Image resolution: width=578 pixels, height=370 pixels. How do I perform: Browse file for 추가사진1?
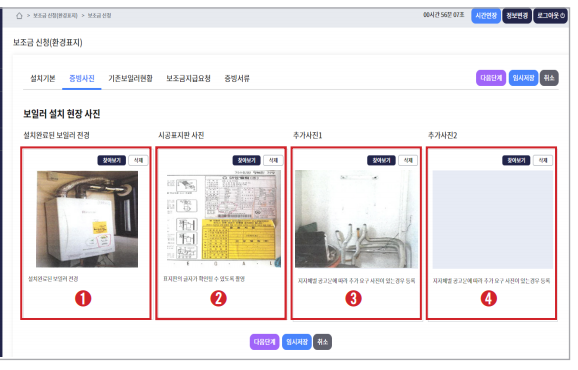(382, 160)
